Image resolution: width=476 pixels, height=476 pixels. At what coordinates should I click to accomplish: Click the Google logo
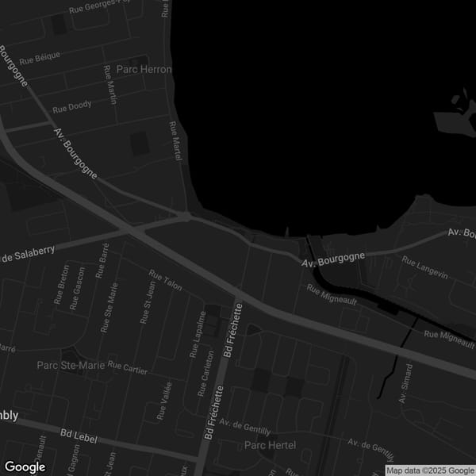click(x=25, y=466)
